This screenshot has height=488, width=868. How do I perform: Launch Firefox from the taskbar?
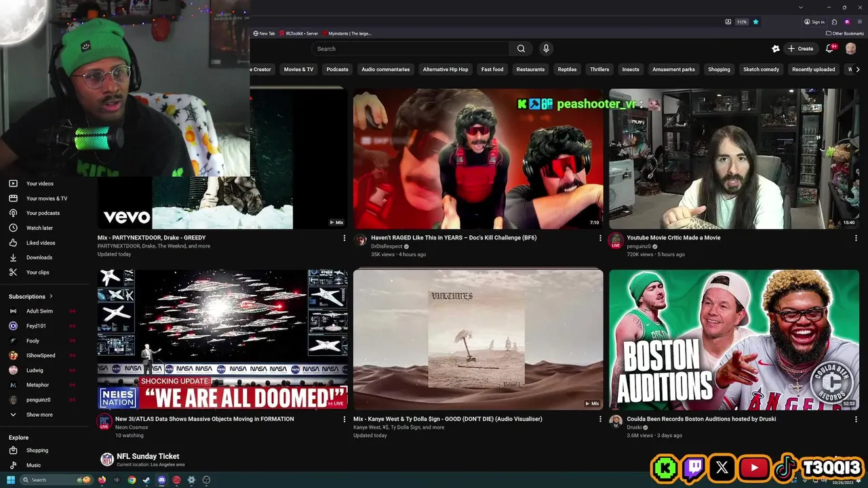(102, 480)
